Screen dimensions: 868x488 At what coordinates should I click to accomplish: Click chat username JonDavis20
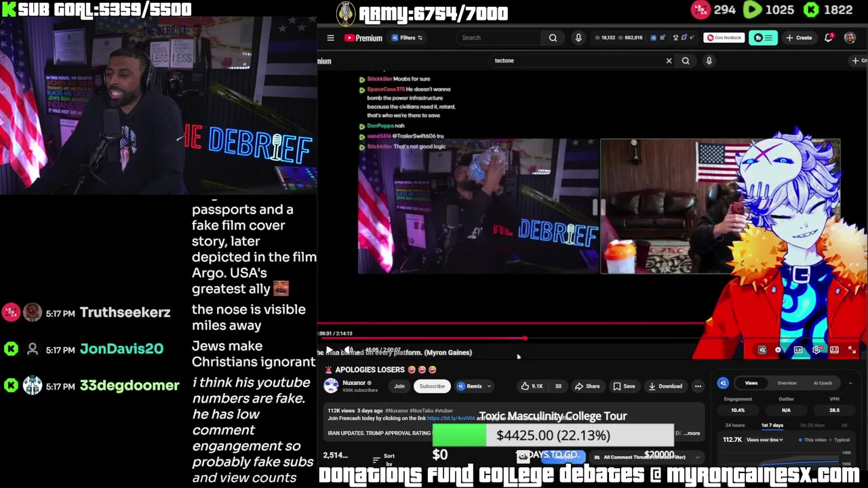click(x=121, y=349)
